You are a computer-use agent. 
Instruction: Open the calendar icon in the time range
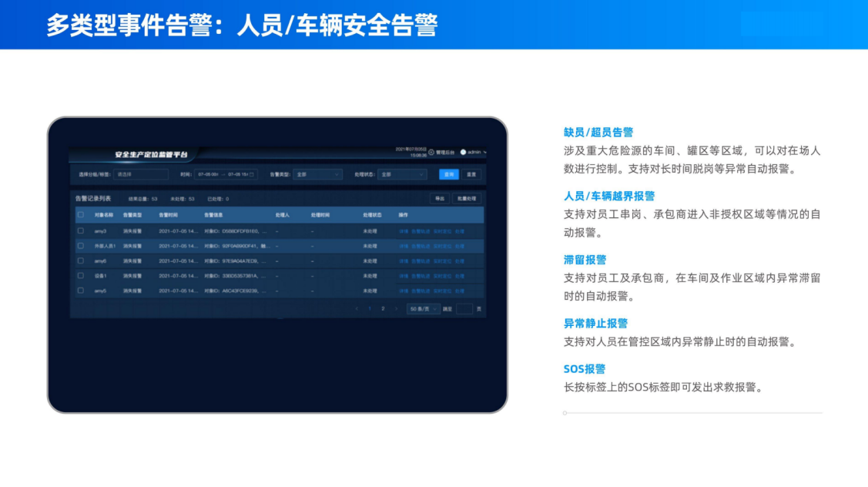pos(252,174)
